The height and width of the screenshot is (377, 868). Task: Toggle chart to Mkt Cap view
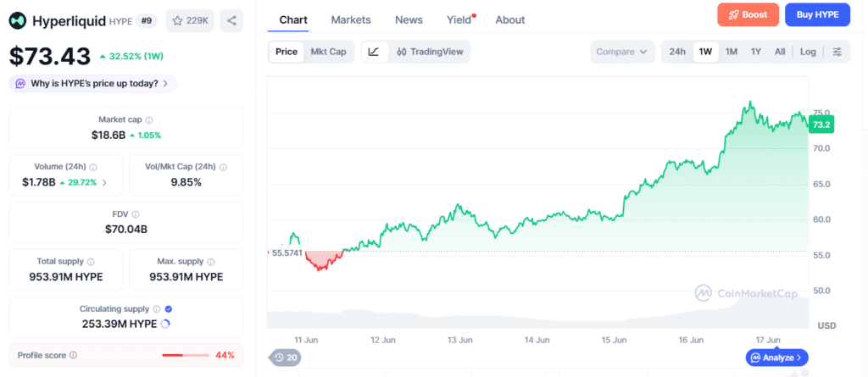pyautogui.click(x=328, y=52)
